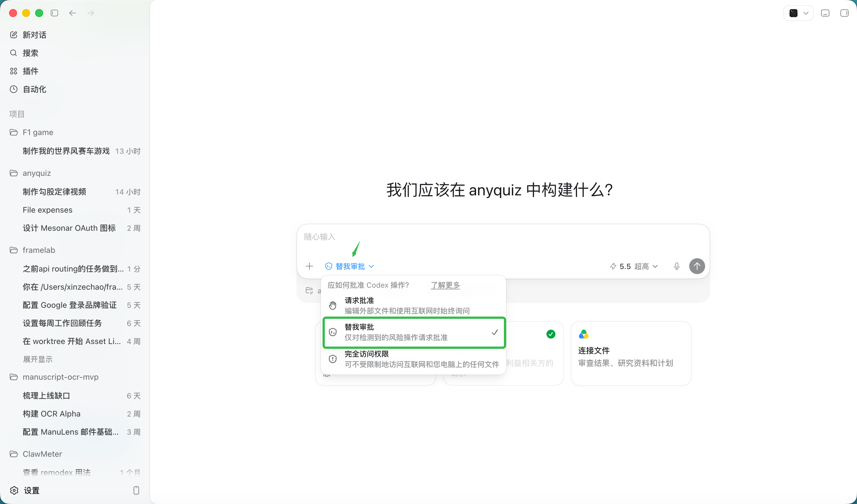This screenshot has width=857, height=504.
Task: Click the 项目 section header
Action: click(17, 114)
